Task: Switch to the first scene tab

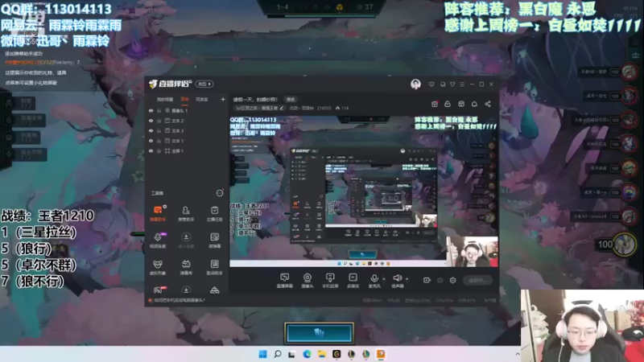Action: coord(165,99)
